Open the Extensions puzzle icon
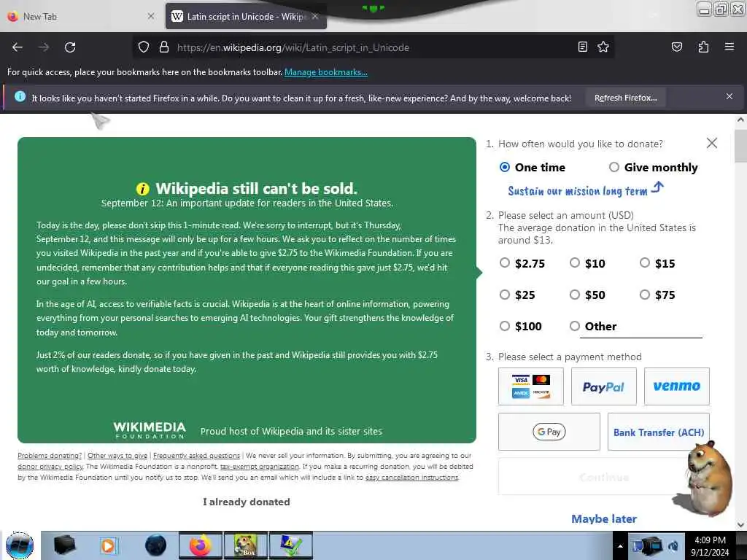The width and height of the screenshot is (747, 560). pos(703,47)
